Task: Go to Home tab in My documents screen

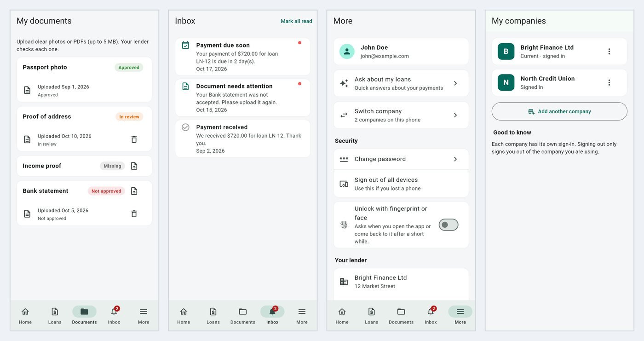Action: 25,316
